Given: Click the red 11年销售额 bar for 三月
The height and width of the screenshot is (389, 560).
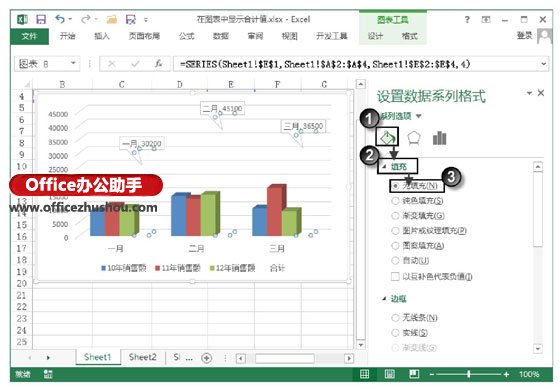Looking at the screenshot, I should 275,211.
